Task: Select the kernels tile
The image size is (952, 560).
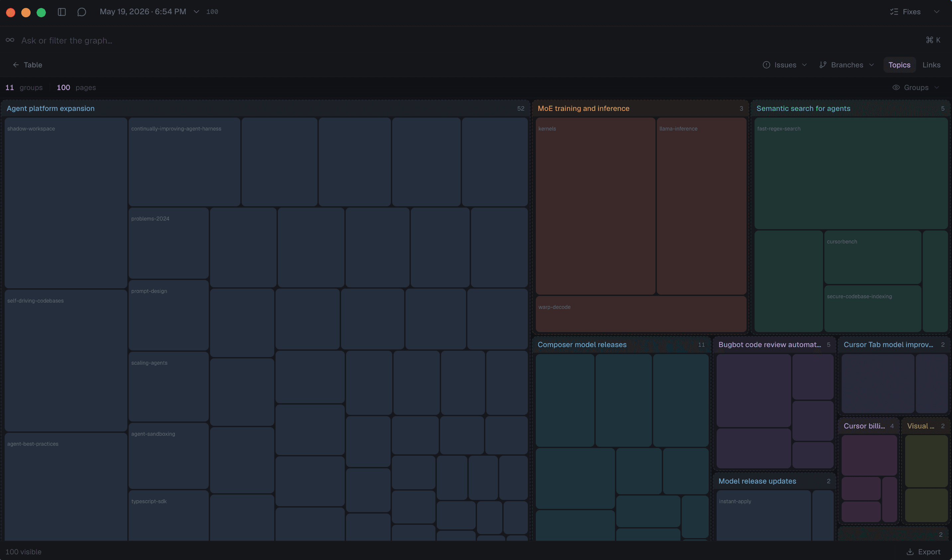Action: tap(595, 206)
